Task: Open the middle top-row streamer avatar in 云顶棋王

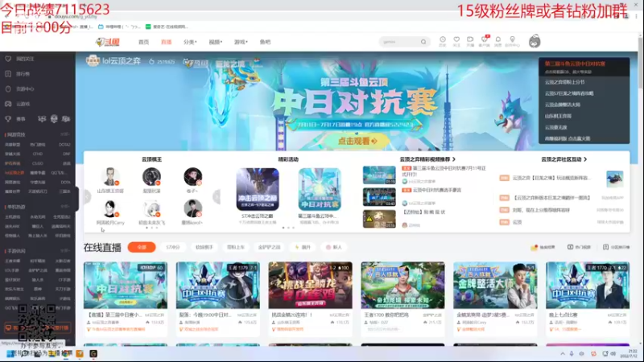Action: (x=151, y=176)
